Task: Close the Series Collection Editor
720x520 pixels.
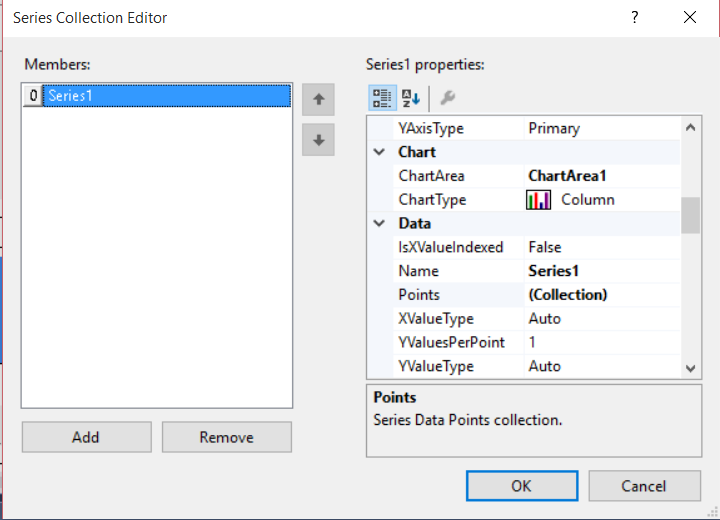Action: tap(690, 17)
